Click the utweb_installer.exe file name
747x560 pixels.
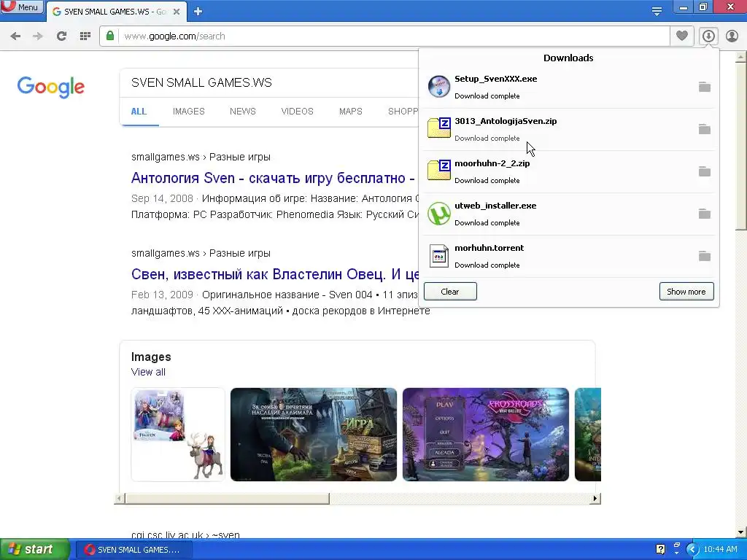click(495, 206)
